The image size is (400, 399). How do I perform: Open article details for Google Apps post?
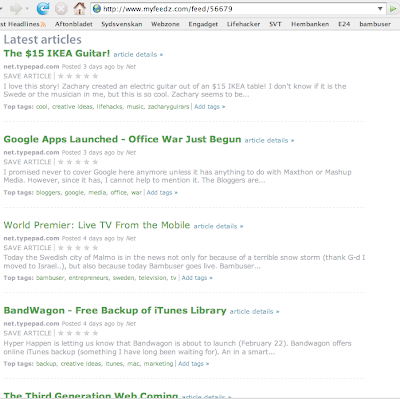269,140
